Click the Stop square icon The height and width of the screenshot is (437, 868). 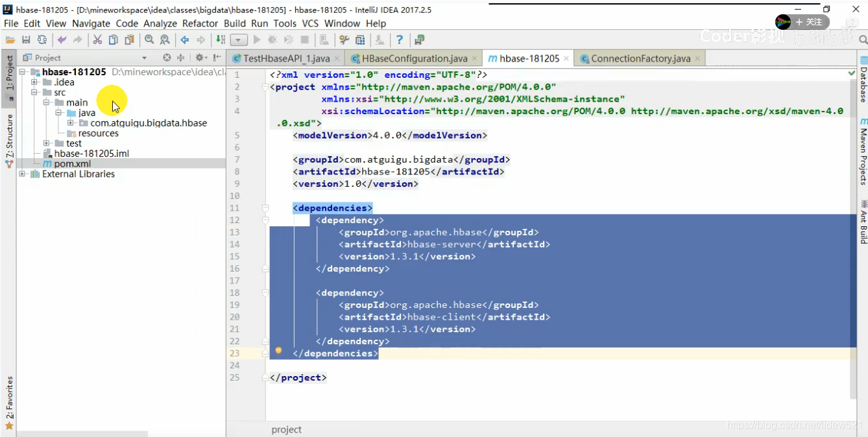[305, 40]
